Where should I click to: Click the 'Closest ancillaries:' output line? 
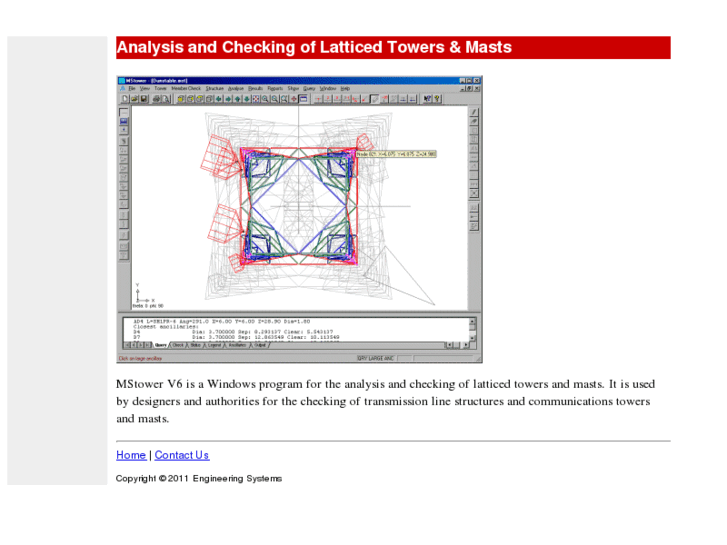166,327
